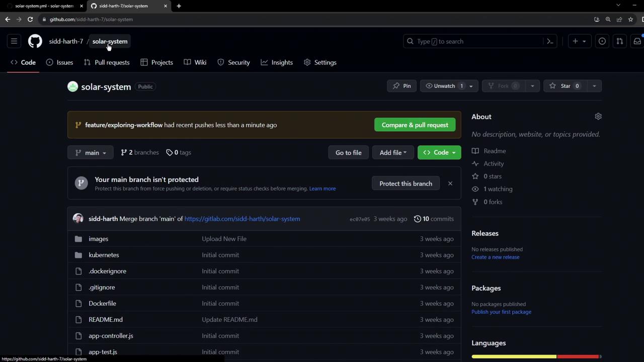The width and height of the screenshot is (644, 362).
Task: Click the images folder icon
Action: click(x=78, y=239)
